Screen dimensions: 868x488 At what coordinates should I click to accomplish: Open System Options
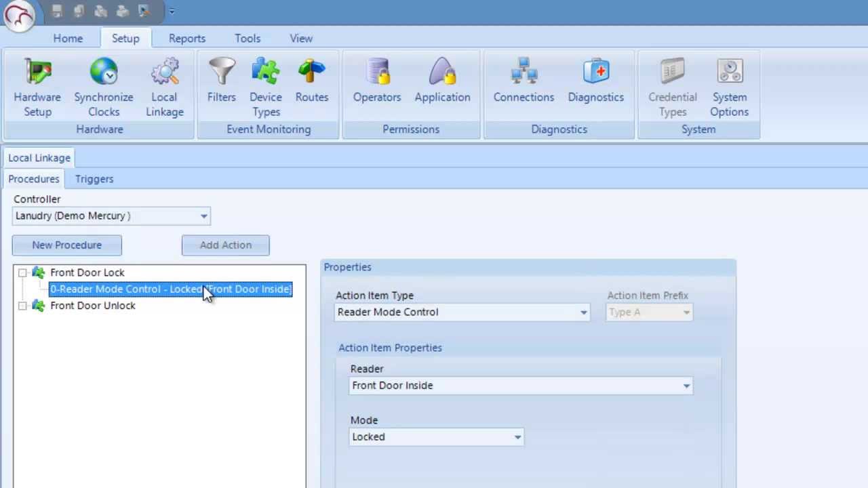tap(730, 88)
